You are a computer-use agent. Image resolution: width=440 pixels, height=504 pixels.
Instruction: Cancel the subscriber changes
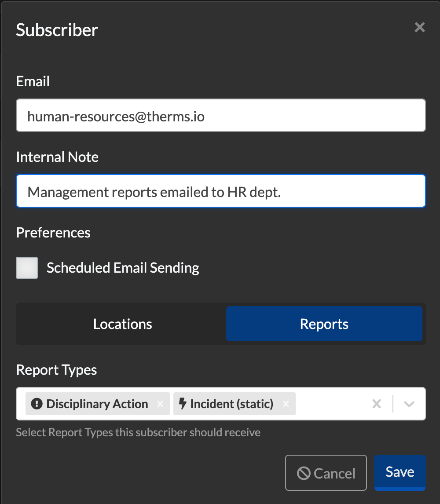[326, 473]
